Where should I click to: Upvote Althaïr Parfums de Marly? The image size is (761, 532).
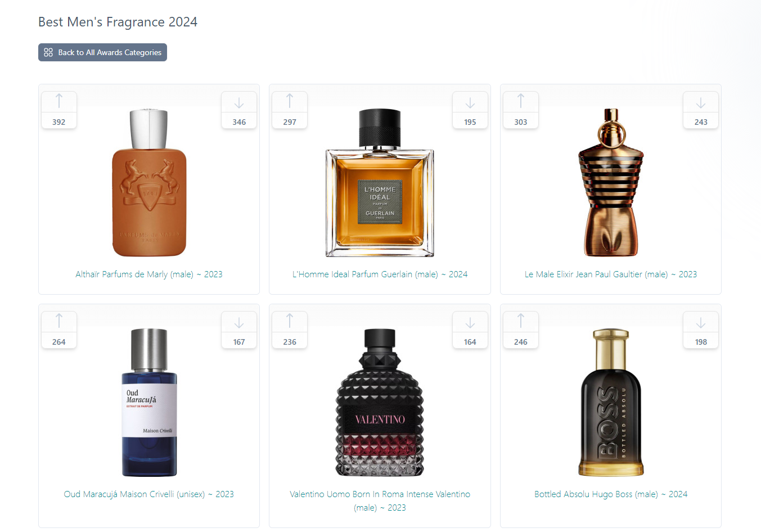click(59, 110)
